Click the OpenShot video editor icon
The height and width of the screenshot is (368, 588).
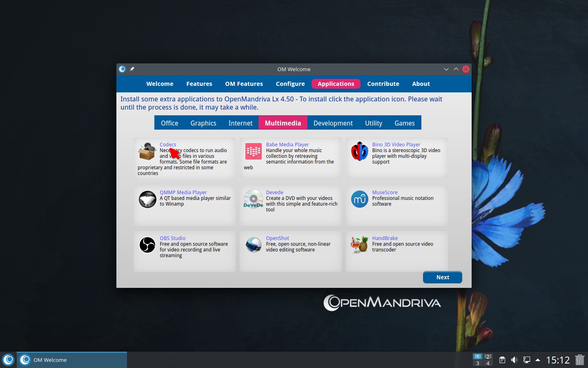tap(253, 245)
